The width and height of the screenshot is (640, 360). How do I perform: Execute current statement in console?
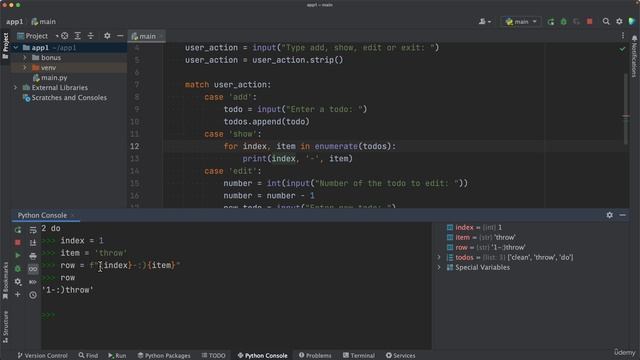(18, 256)
